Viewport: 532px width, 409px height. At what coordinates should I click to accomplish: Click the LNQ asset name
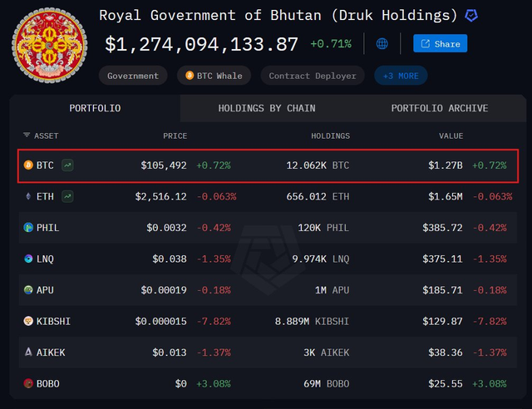tap(45, 259)
